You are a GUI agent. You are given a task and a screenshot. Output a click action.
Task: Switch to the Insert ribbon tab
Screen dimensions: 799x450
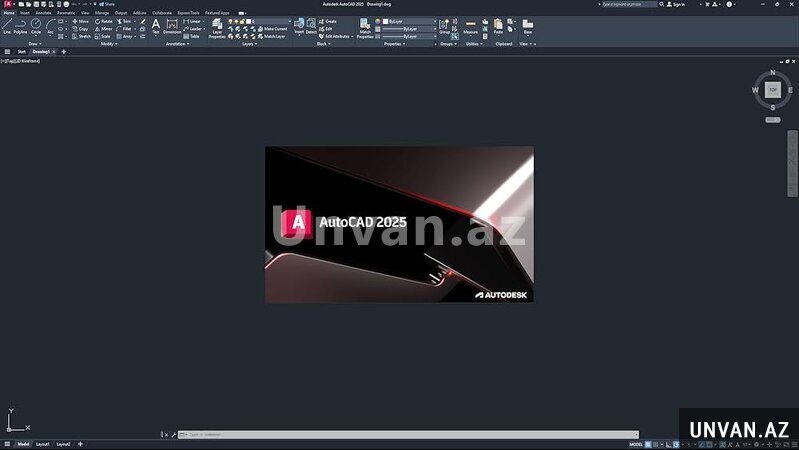(x=24, y=13)
